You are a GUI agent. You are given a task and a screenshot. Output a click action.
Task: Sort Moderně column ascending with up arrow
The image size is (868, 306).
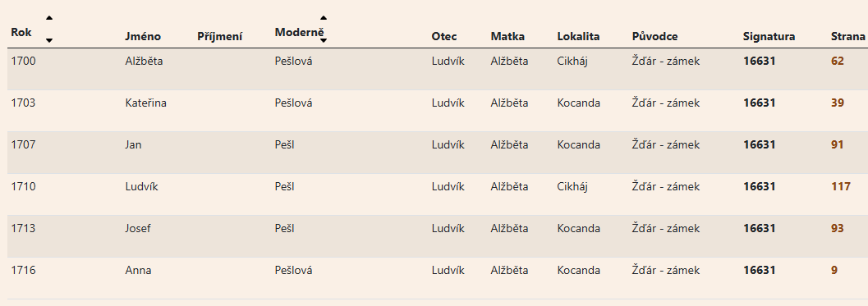click(324, 18)
